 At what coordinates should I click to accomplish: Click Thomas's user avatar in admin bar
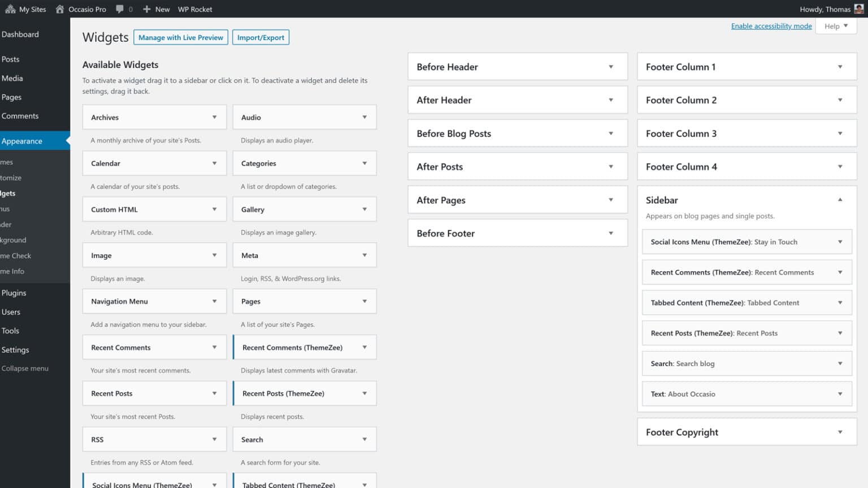859,9
